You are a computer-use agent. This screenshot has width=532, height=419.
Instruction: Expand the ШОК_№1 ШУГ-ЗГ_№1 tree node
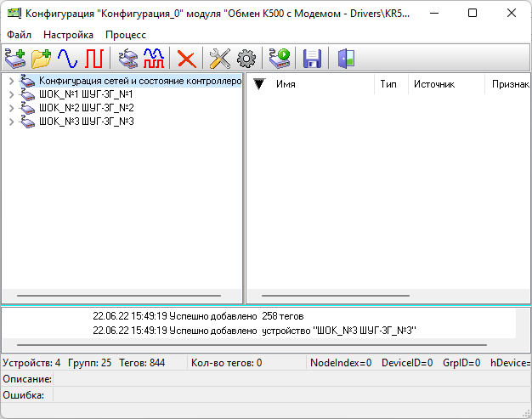pos(11,94)
